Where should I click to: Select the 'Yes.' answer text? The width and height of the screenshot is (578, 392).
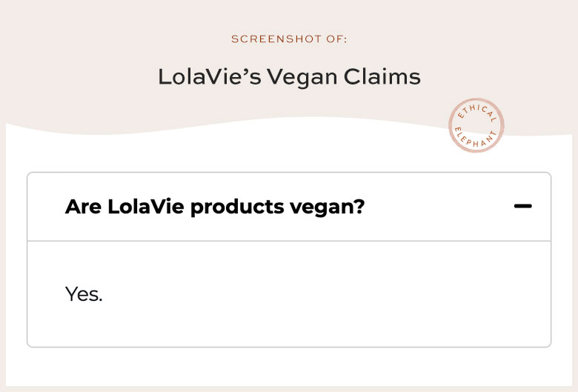tap(84, 294)
